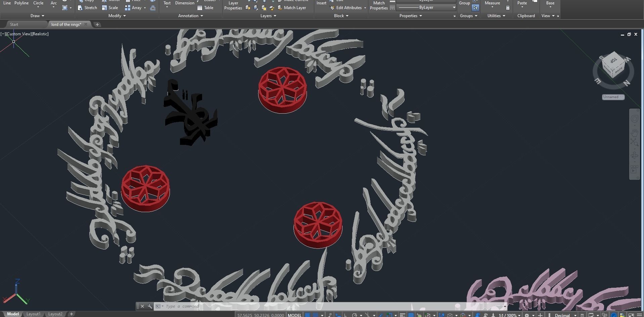Select the Scale tool

coord(110,8)
